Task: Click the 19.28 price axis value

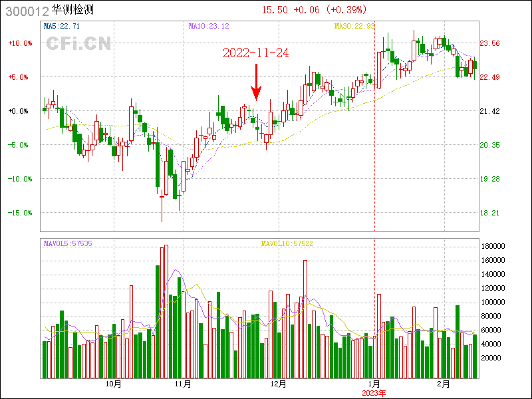Action: 489,179
